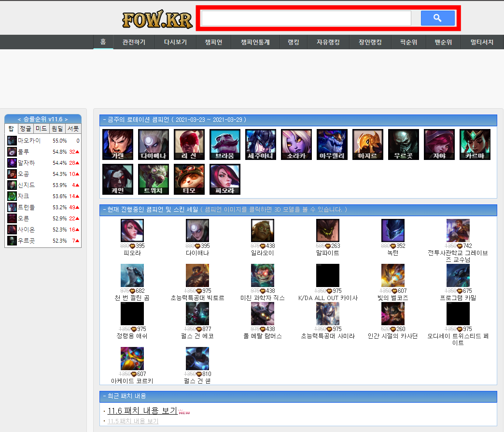This screenshot has width=504, height=432.
Task: Go to the 챔피언 menu item
Action: click(x=213, y=42)
